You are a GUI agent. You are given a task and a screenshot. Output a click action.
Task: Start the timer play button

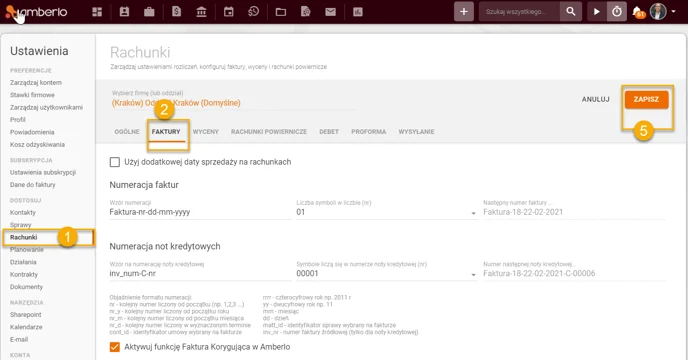click(x=597, y=12)
